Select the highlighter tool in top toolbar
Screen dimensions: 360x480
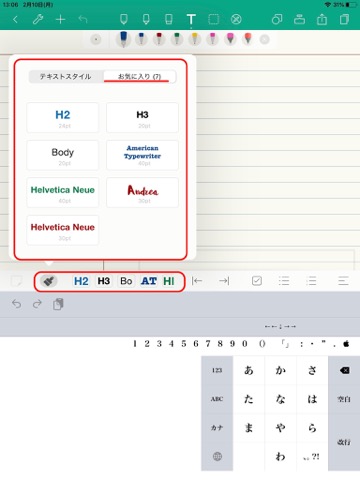coord(146,19)
